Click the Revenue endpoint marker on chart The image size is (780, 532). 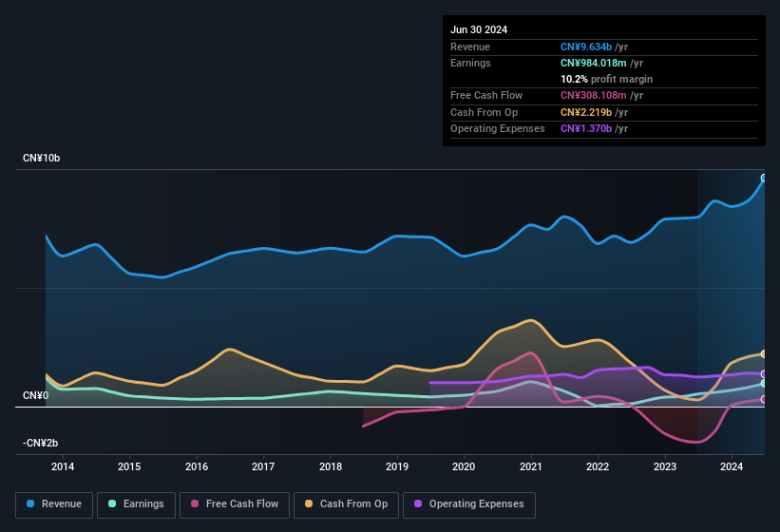click(764, 178)
